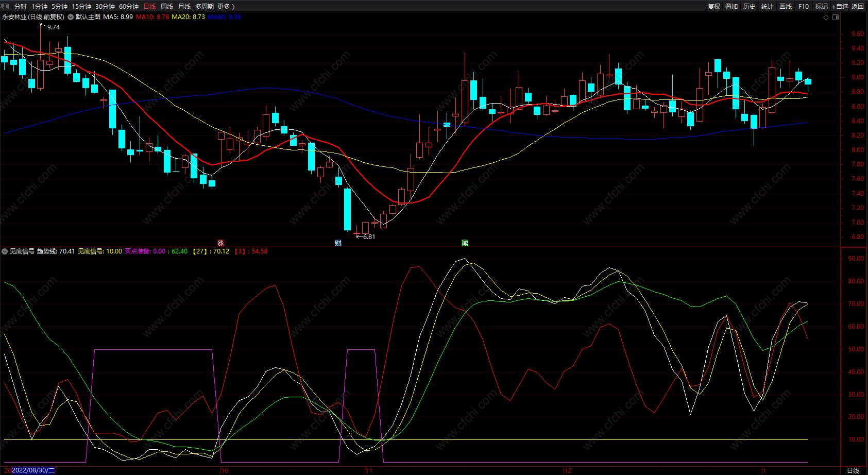868x475 pixels.
Task: Select the 日线 daily chart tab
Action: pos(149,7)
